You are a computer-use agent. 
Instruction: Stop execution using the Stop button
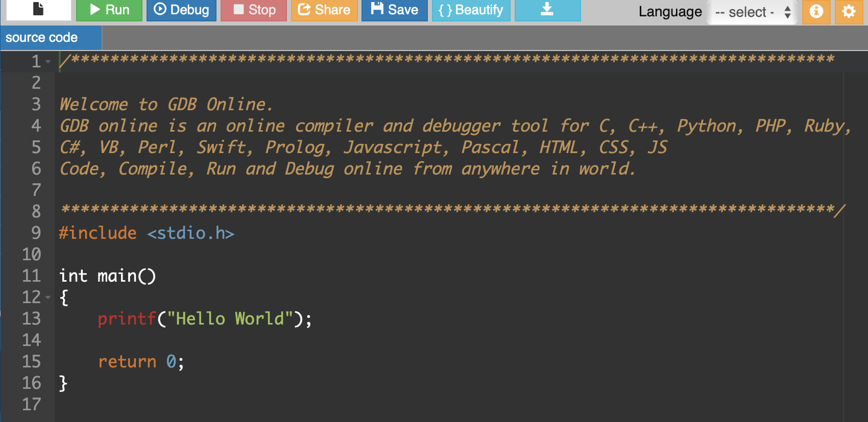tap(254, 10)
